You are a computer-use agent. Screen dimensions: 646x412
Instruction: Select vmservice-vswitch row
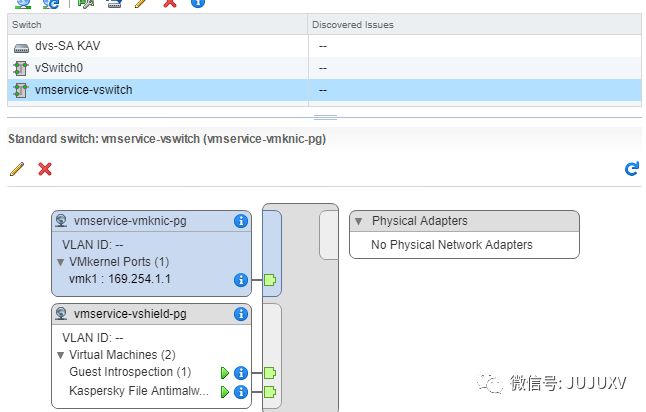pos(324,90)
